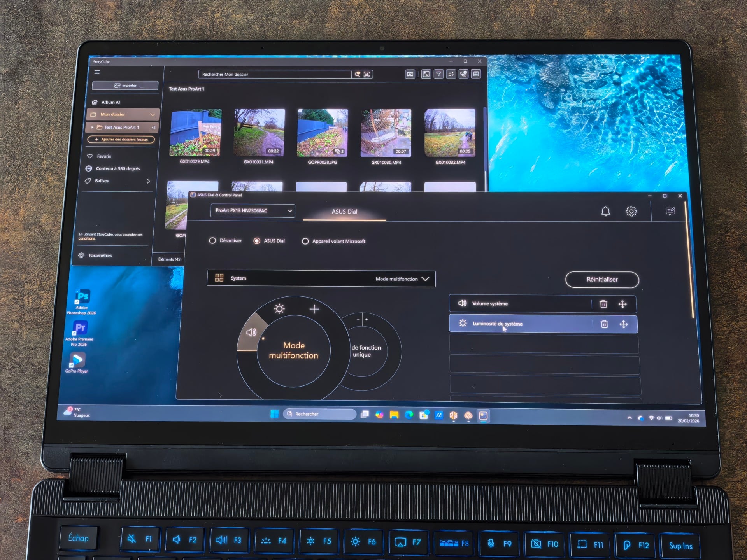Open settings gear in ASUS Dial panel
The image size is (747, 560).
pyautogui.click(x=631, y=211)
